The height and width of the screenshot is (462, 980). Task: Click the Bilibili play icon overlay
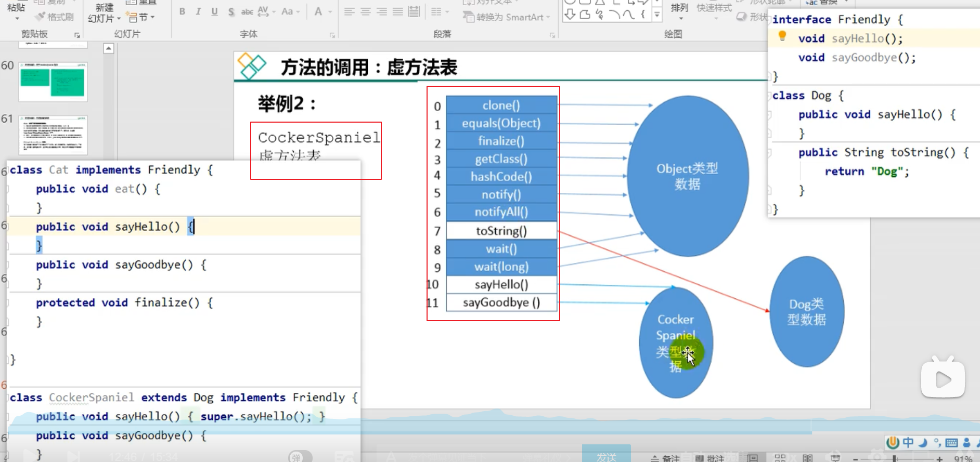click(x=943, y=378)
